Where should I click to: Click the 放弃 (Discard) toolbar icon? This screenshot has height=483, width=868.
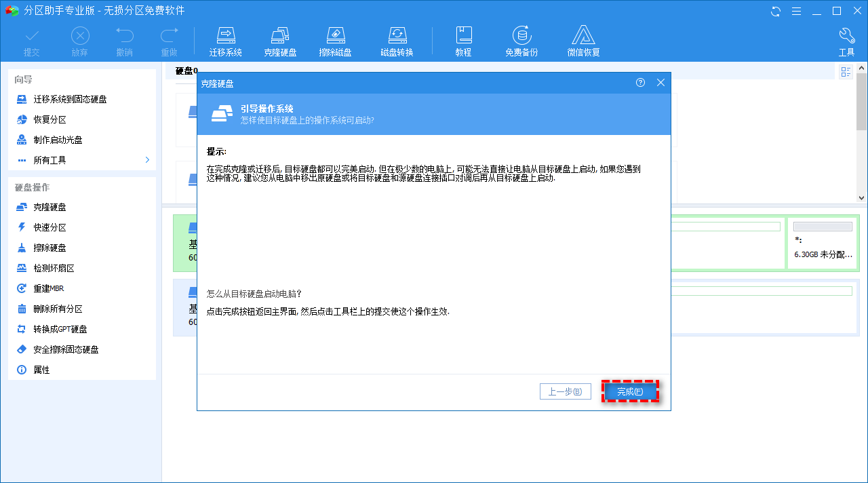80,41
